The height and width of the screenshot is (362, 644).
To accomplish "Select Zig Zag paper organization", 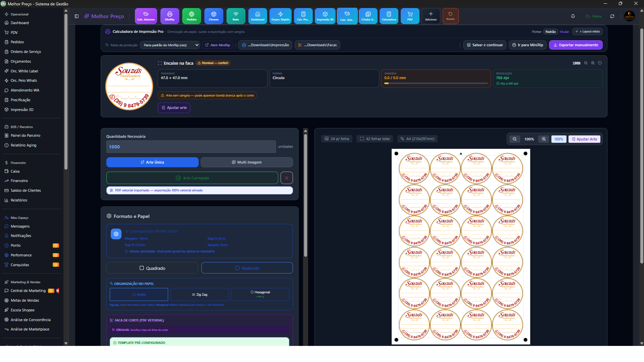I will (x=200, y=295).
